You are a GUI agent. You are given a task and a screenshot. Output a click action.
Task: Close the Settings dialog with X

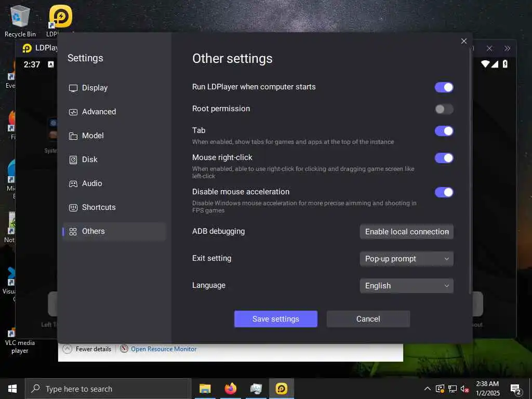point(464,41)
